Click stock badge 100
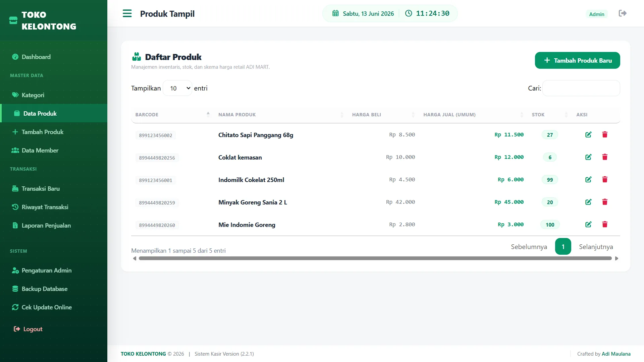Image resolution: width=644 pixels, height=362 pixels. click(550, 225)
